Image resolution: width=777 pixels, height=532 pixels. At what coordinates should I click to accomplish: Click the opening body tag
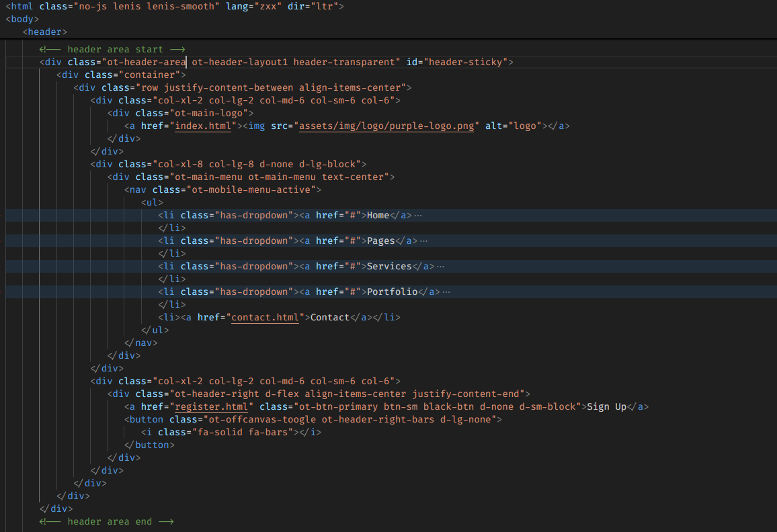point(22,19)
